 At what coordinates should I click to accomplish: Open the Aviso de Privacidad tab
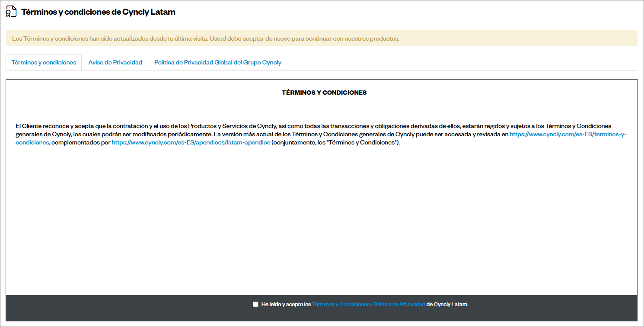[x=115, y=62]
